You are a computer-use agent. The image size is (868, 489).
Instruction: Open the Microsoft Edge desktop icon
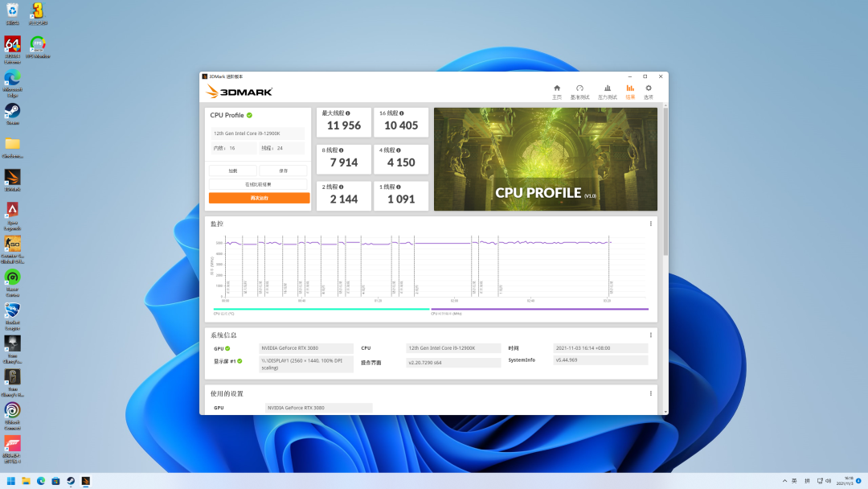12,84
